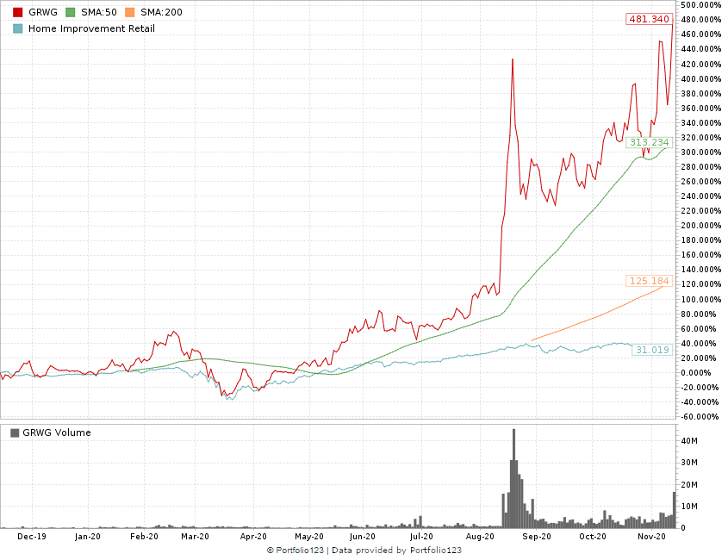Click the May-20 x-axis label
This screenshot has width=728, height=560.
coord(309,537)
